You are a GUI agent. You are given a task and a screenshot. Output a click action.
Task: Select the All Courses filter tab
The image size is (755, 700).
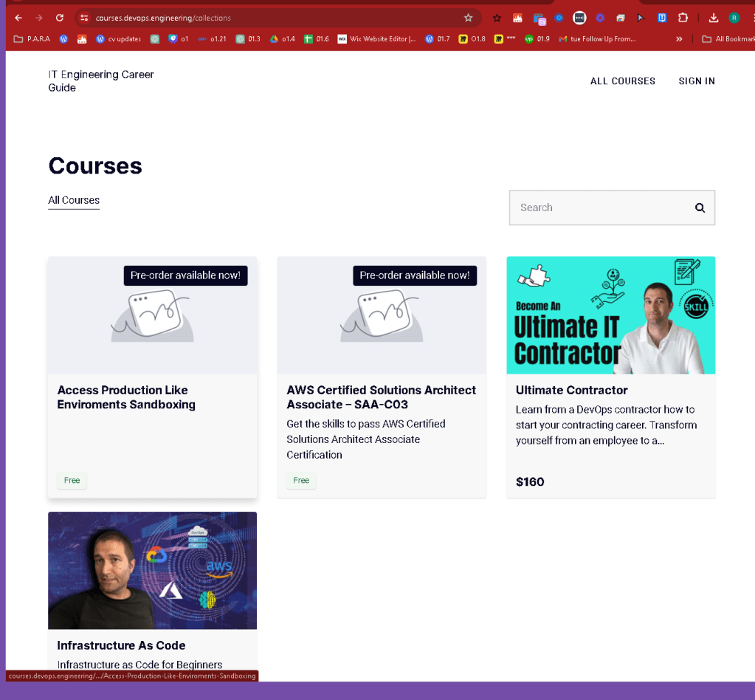tap(74, 200)
